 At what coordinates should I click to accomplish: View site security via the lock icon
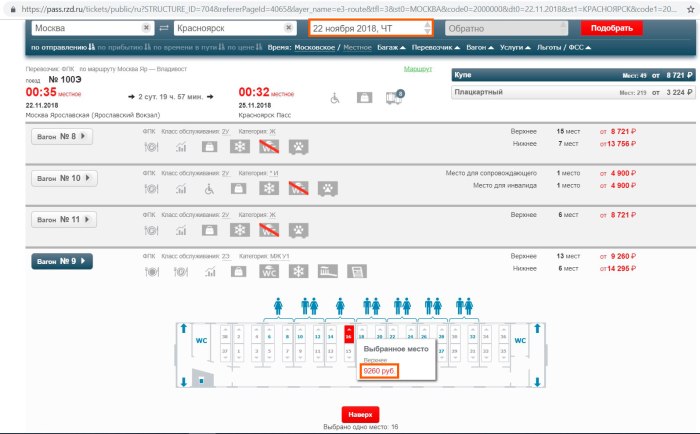click(12, 9)
